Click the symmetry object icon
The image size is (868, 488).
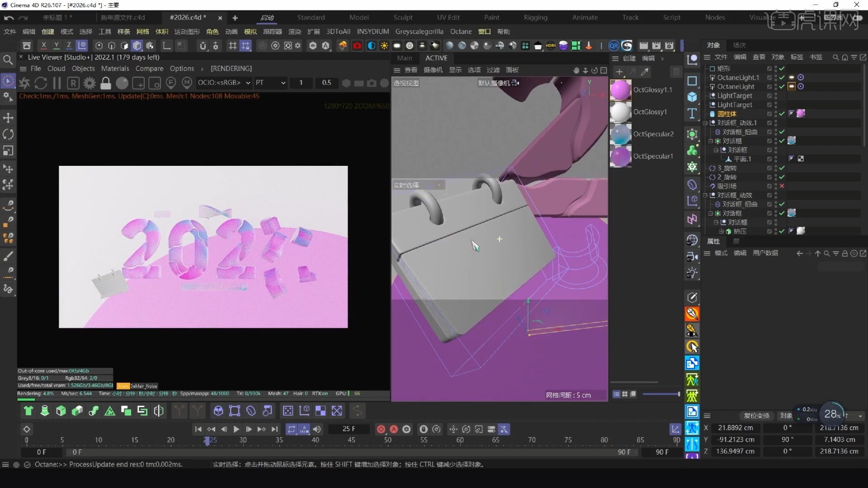point(159,411)
